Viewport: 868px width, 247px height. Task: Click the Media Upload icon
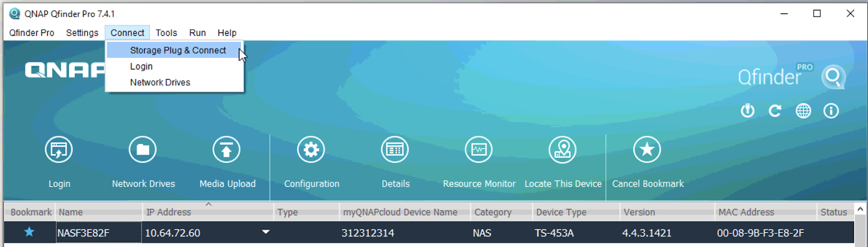pyautogui.click(x=227, y=150)
